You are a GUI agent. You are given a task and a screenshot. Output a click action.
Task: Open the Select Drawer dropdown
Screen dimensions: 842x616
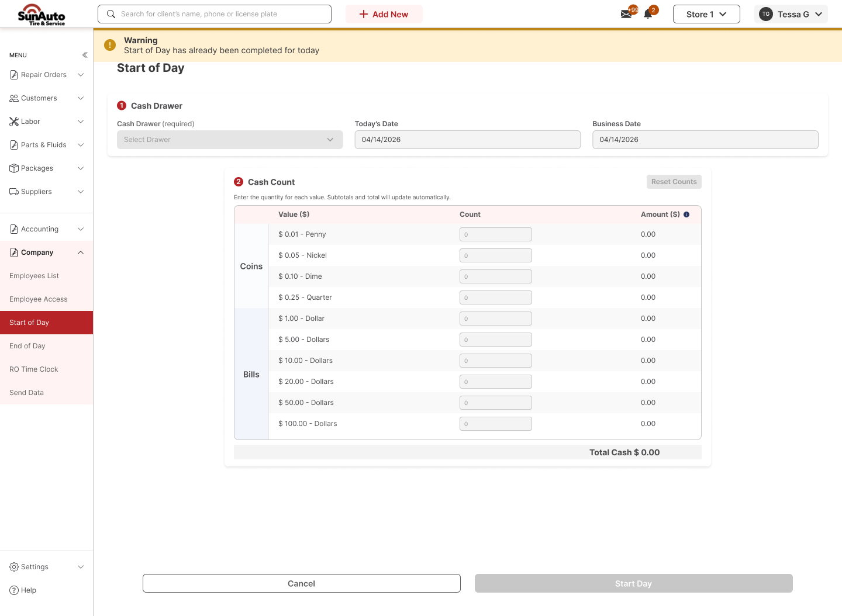[230, 140]
